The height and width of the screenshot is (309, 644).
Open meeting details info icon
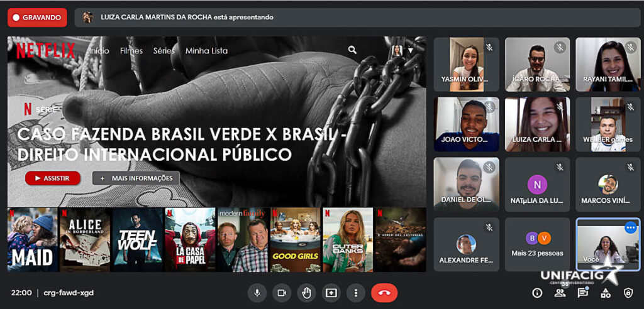tap(537, 293)
